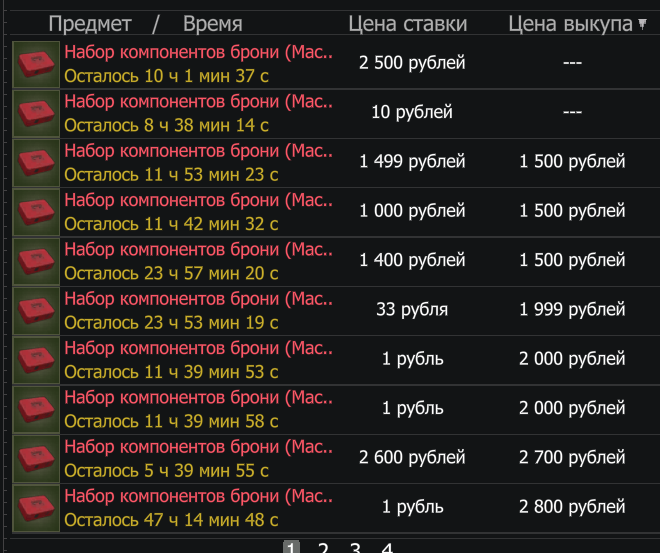The image size is (660, 553).
Task: Sort listings by Цена ставки column header
Action: point(412,23)
